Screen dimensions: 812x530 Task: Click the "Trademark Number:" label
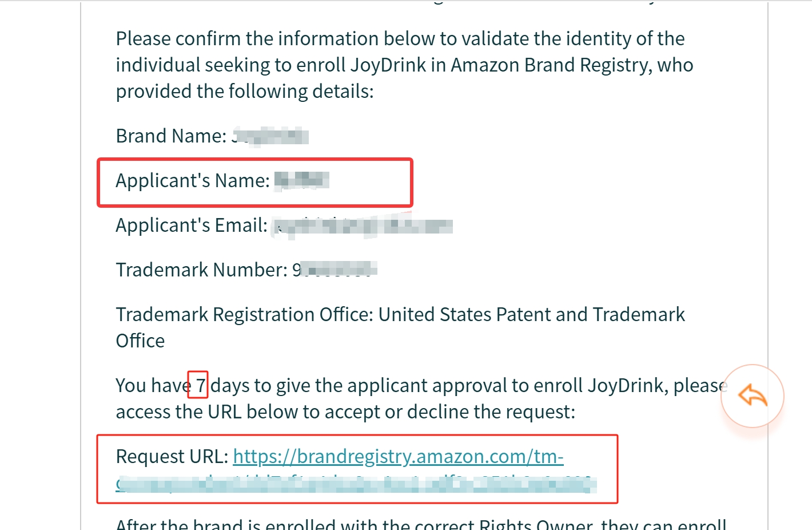pyautogui.click(x=201, y=270)
